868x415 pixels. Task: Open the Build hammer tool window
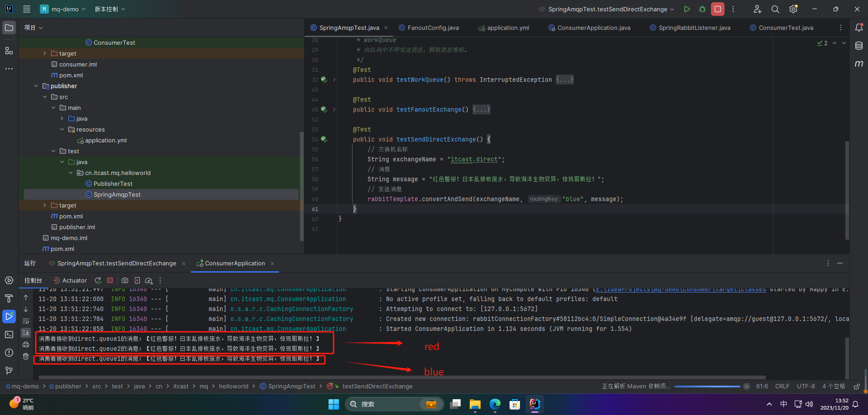[9, 298]
